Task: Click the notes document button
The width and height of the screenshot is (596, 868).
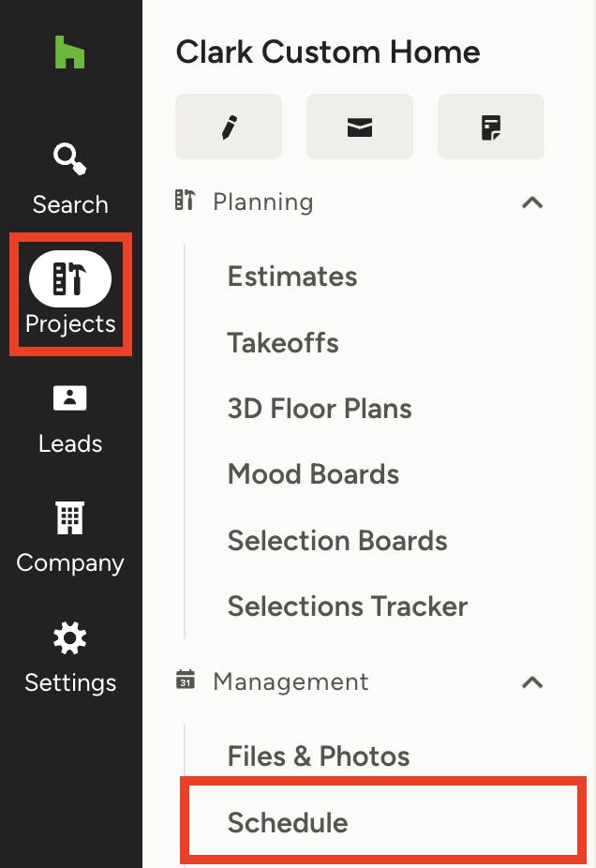Action: click(491, 127)
